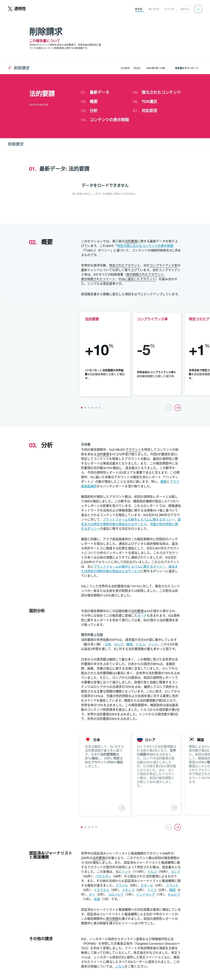
Task: Click the ログイン button
Action: tap(185, 9)
